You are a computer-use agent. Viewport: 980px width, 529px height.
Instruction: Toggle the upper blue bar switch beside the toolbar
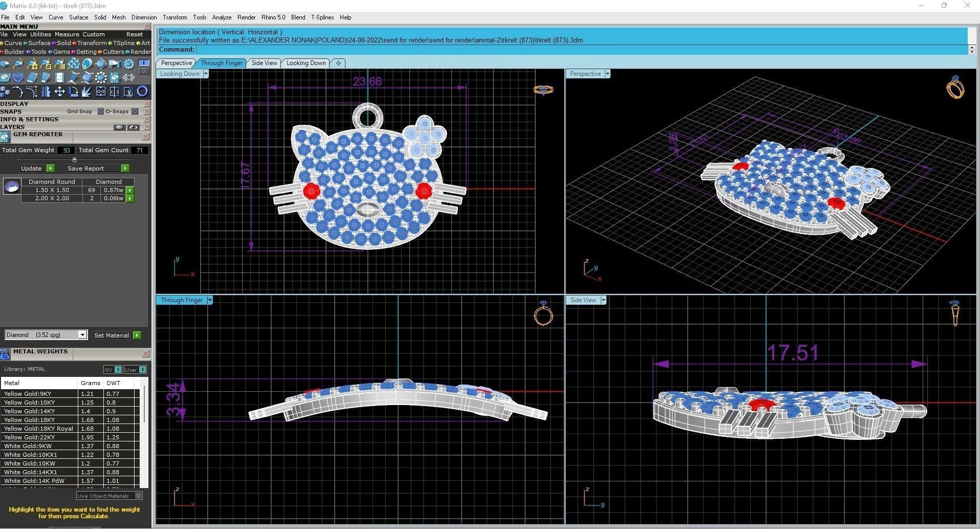pos(143,62)
